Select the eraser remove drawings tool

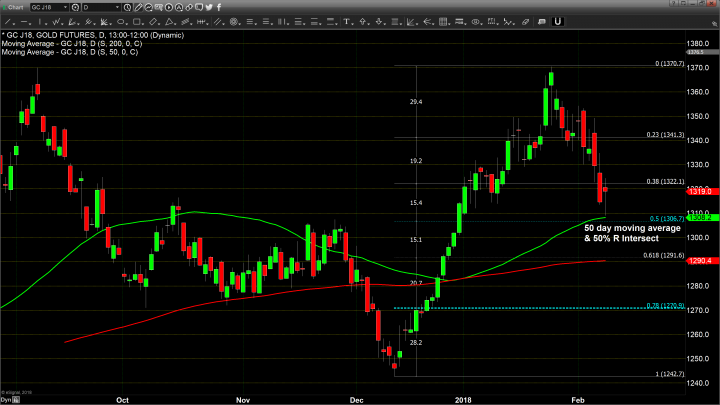point(525,22)
